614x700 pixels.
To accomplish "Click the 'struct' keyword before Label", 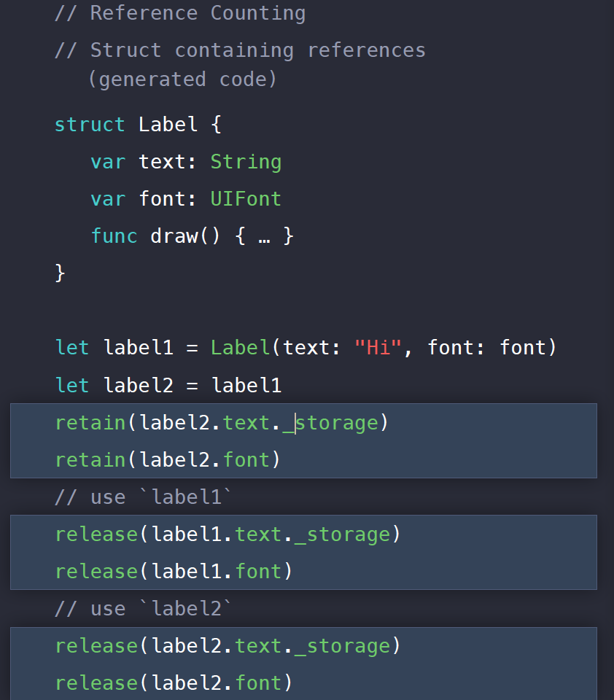I will click(x=89, y=125).
